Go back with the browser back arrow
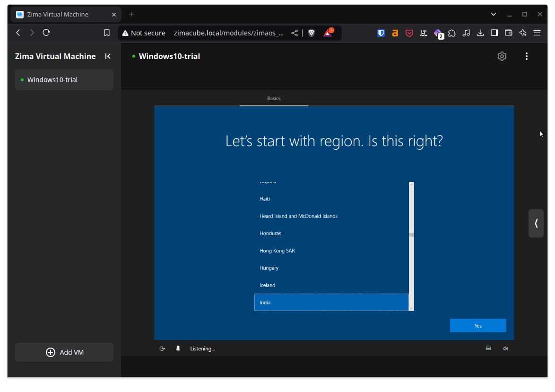This screenshot has height=392, width=555. [x=18, y=33]
